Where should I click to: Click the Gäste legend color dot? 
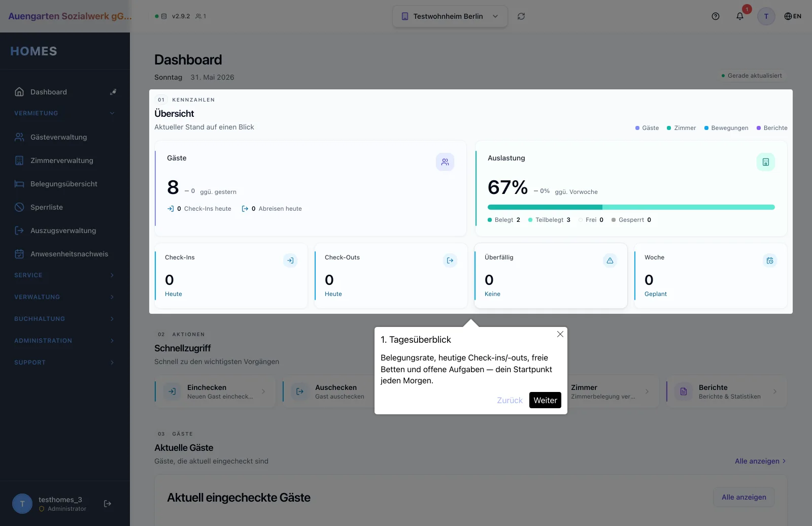coord(637,128)
